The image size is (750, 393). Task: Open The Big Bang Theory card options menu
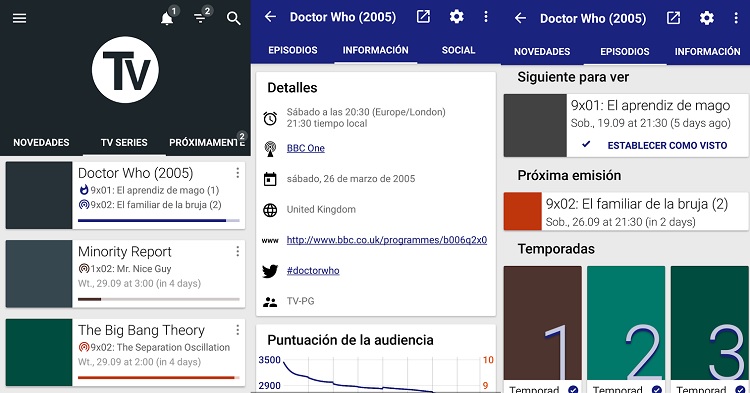(238, 330)
